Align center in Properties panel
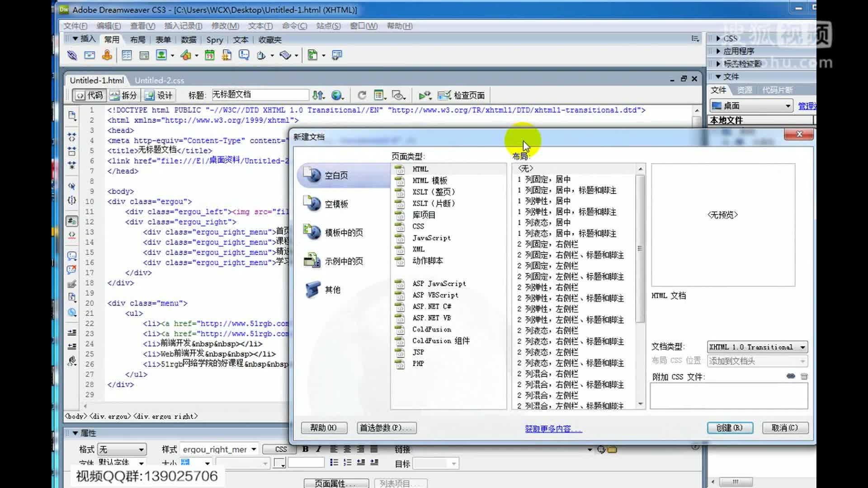Image resolution: width=868 pixels, height=488 pixels. (347, 449)
